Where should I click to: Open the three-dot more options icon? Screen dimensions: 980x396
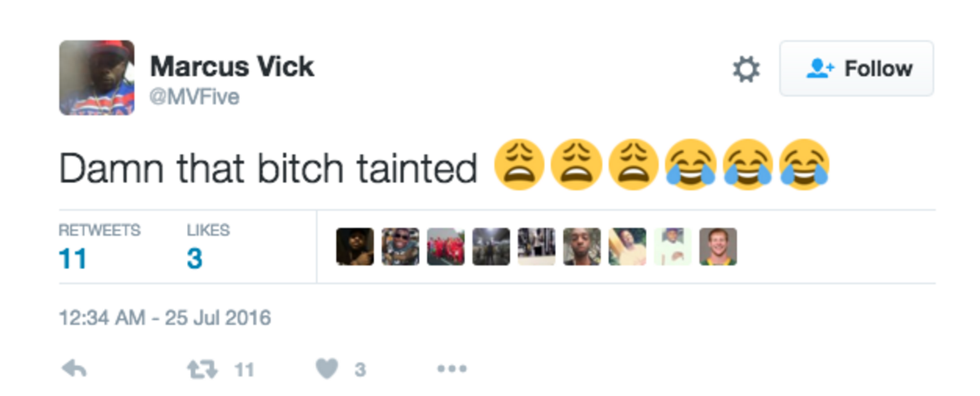coord(452,369)
